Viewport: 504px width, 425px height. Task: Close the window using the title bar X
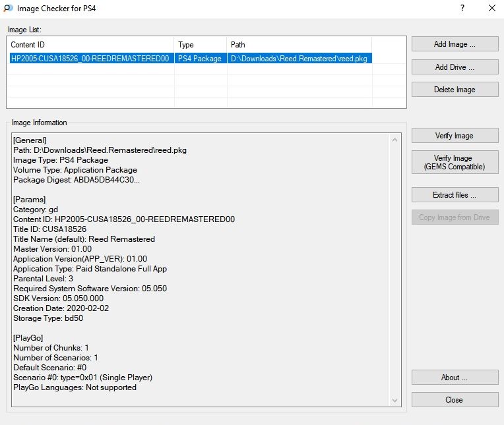click(x=491, y=8)
